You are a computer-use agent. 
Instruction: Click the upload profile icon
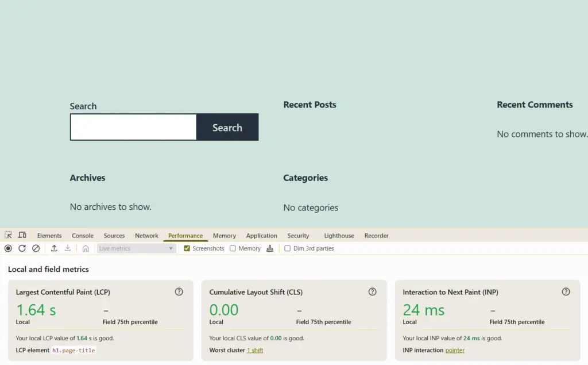[54, 248]
